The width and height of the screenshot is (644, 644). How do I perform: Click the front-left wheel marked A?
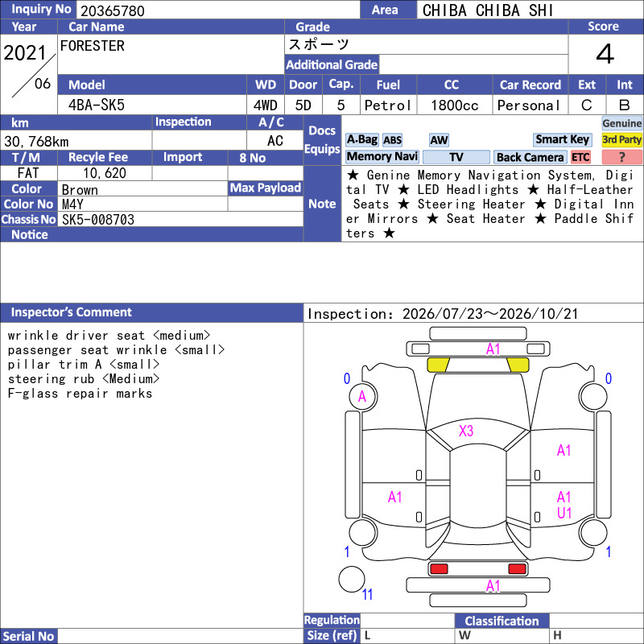(363, 396)
